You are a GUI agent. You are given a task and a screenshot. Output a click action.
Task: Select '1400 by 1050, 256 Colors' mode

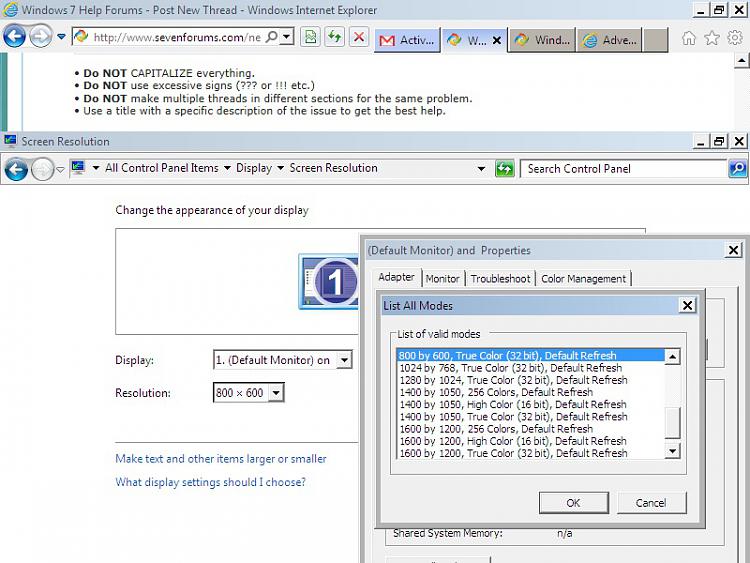tap(530, 392)
